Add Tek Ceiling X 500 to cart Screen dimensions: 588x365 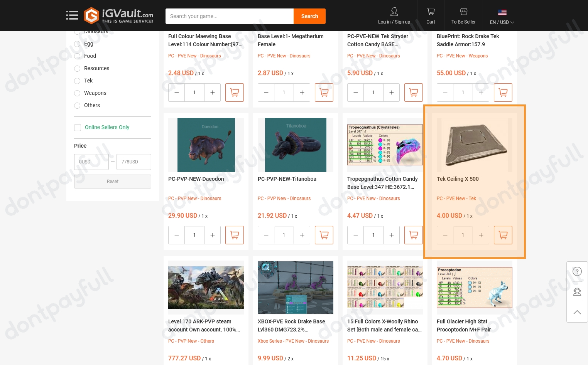[x=503, y=235]
